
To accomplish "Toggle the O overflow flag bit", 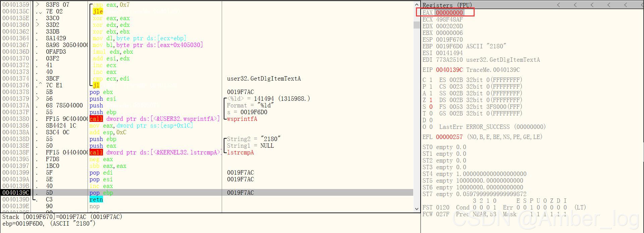I will (431, 127).
